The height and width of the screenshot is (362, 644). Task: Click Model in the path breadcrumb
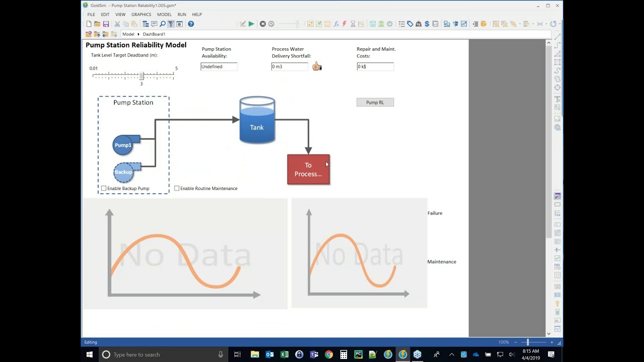pos(128,34)
